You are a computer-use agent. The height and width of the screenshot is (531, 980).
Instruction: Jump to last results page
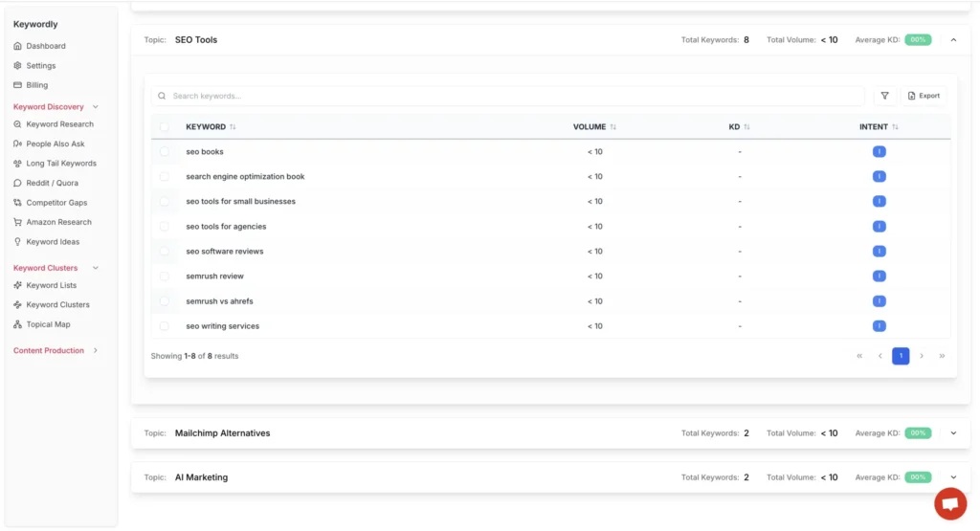point(942,356)
